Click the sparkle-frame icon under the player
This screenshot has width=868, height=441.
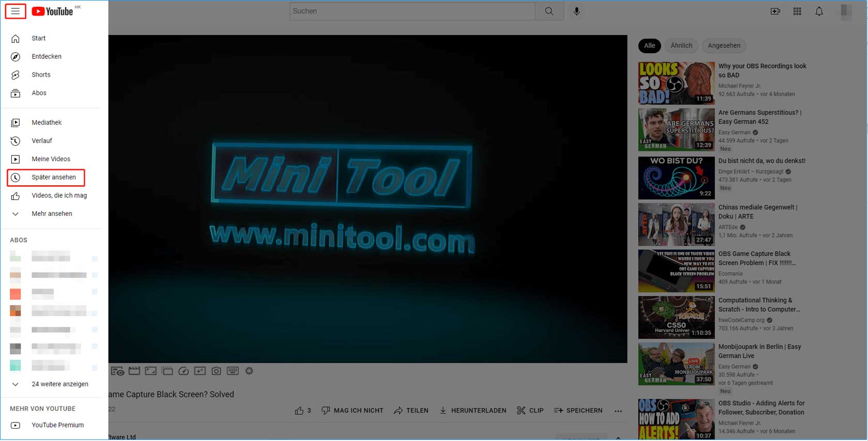tap(200, 371)
